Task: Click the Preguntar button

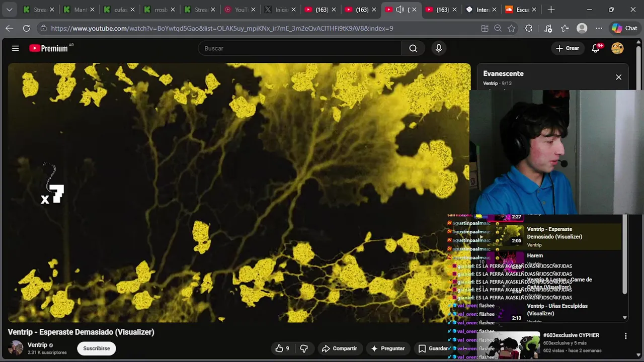Action: 387,348
